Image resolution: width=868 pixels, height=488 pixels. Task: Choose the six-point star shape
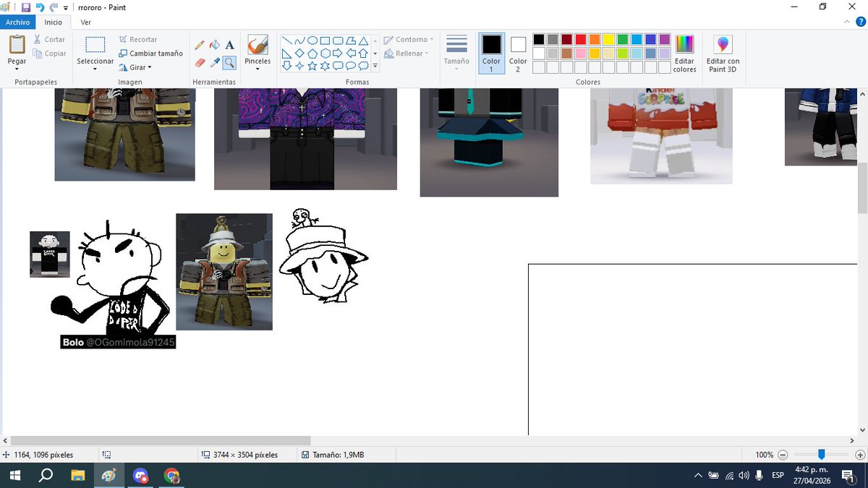tap(325, 66)
